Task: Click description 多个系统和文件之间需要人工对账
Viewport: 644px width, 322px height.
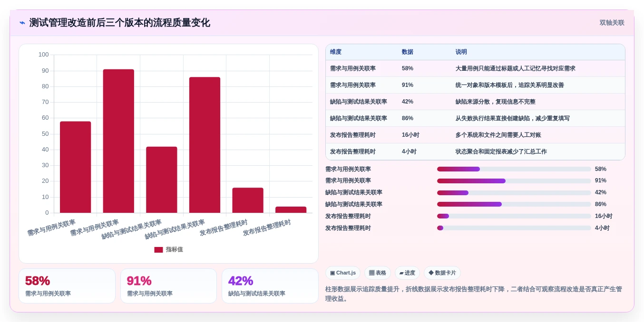Action: click(x=498, y=135)
